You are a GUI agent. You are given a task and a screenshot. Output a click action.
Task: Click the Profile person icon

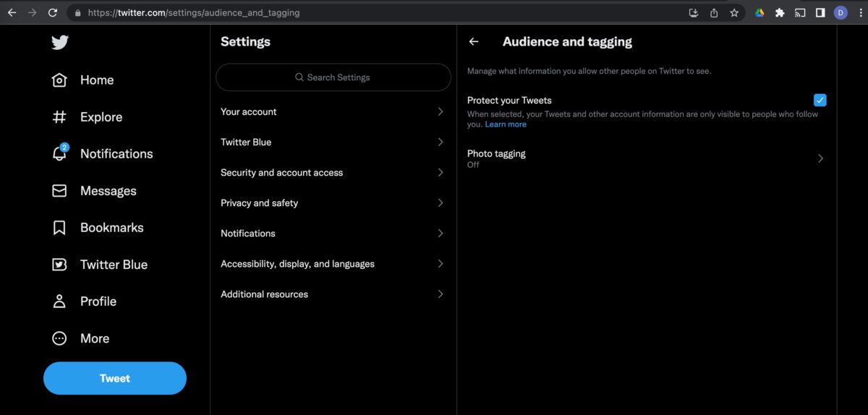click(x=59, y=301)
